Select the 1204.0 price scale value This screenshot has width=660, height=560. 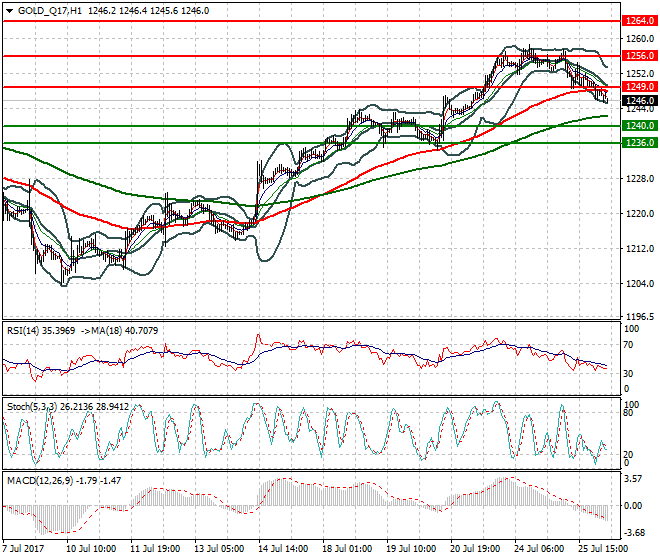tap(640, 284)
